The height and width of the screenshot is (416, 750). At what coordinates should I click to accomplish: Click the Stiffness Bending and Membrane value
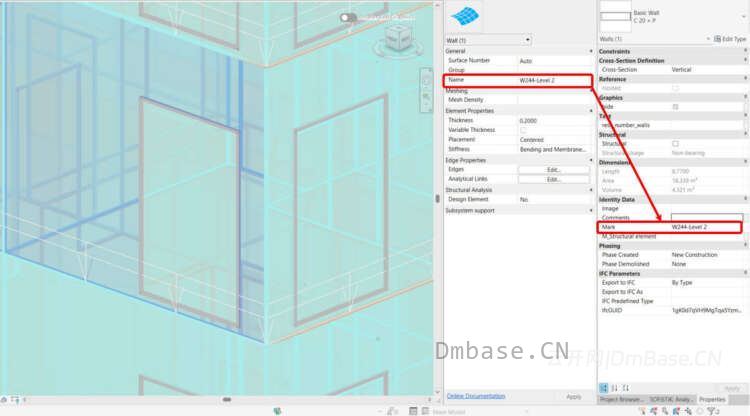pos(555,149)
